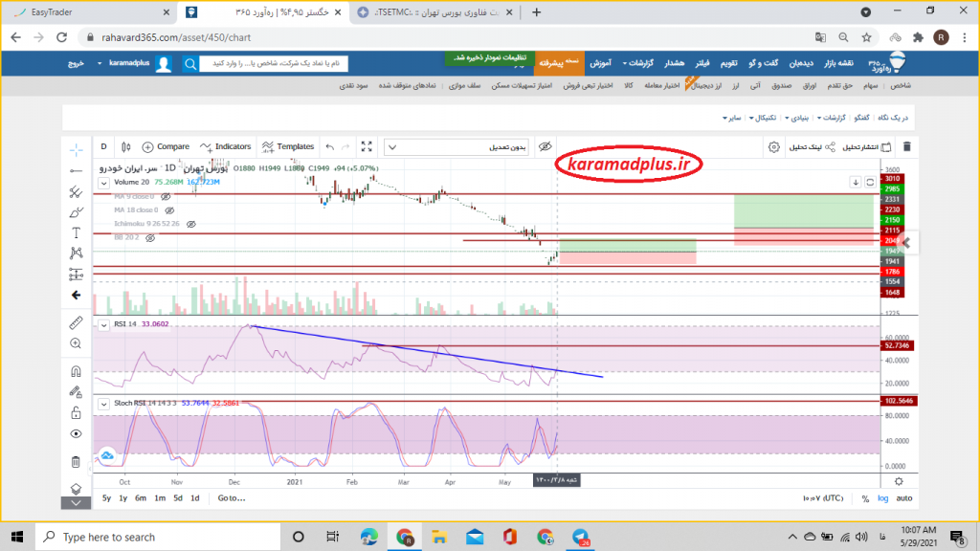Expand the left toolbar with bottom chevron

tap(76, 503)
